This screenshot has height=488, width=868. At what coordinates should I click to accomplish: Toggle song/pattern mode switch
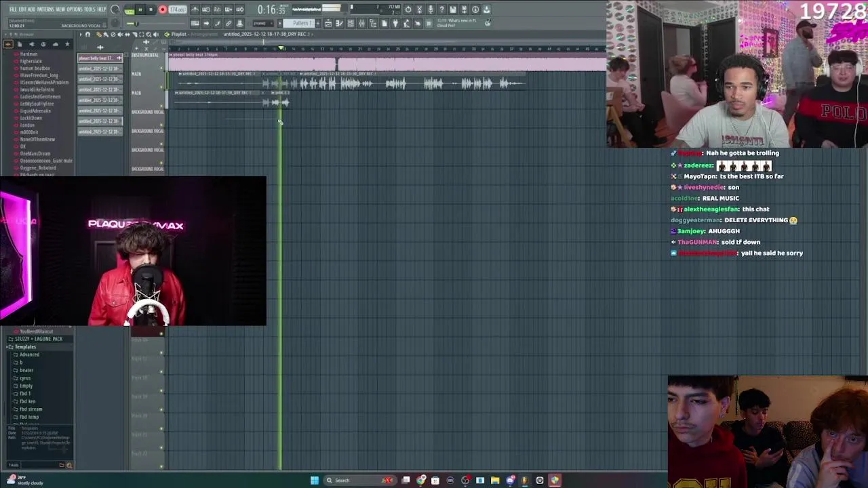[130, 10]
